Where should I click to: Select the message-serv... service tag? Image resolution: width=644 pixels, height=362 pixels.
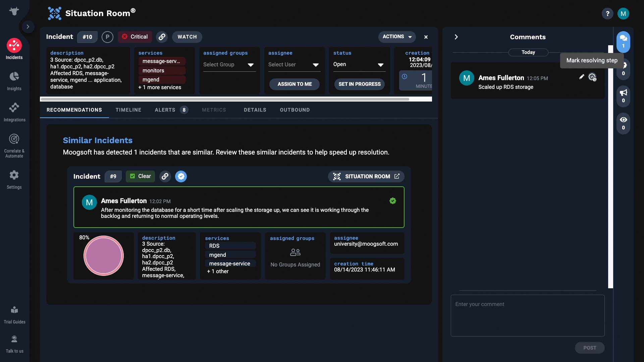[162, 61]
